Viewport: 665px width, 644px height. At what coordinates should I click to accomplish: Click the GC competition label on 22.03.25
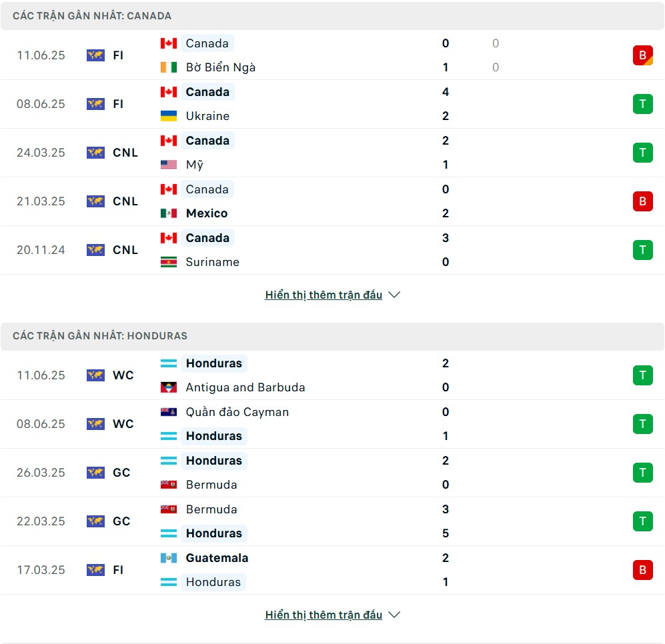(x=121, y=521)
